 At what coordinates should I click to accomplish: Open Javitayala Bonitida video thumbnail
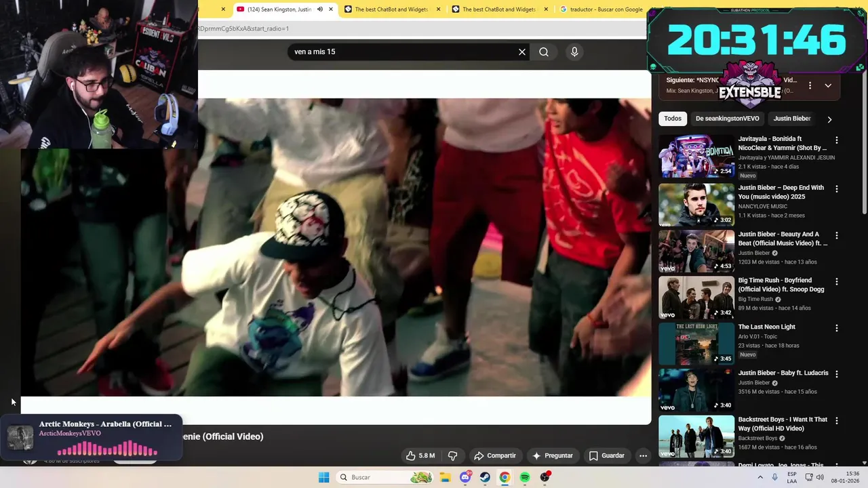point(696,156)
